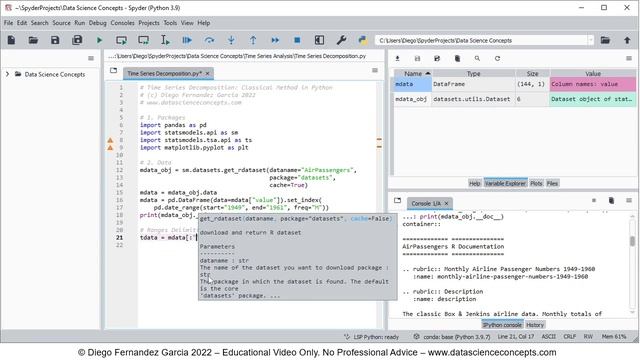Run cell and advance icon
Viewport: 640px width, 360px height.
[143, 40]
